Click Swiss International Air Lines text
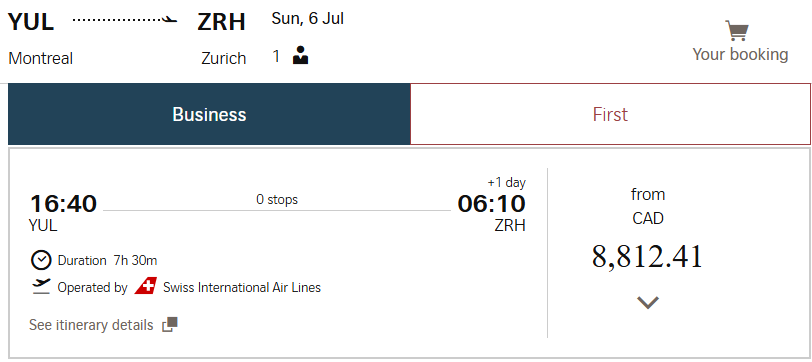Screen dimensions: 812x362 tap(242, 287)
